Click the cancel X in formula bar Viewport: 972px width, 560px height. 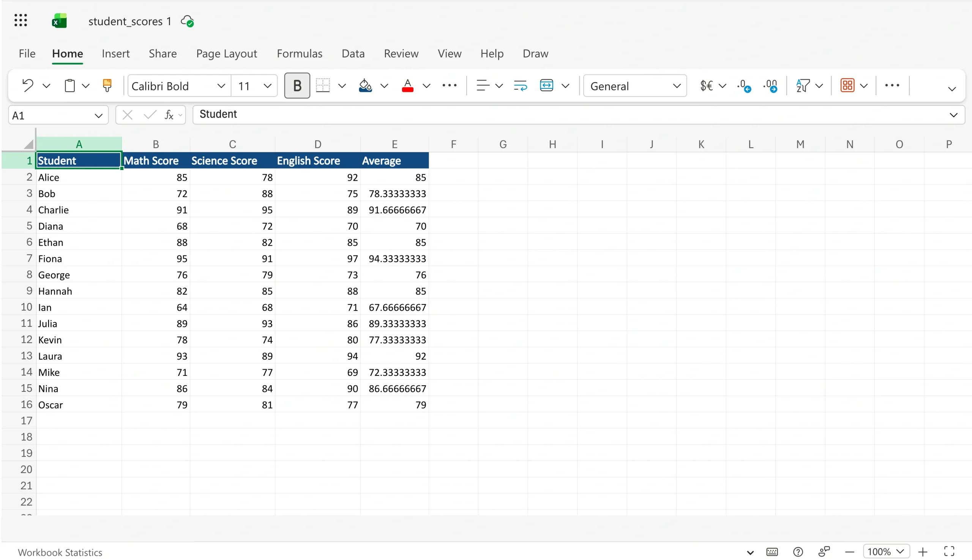tap(127, 115)
